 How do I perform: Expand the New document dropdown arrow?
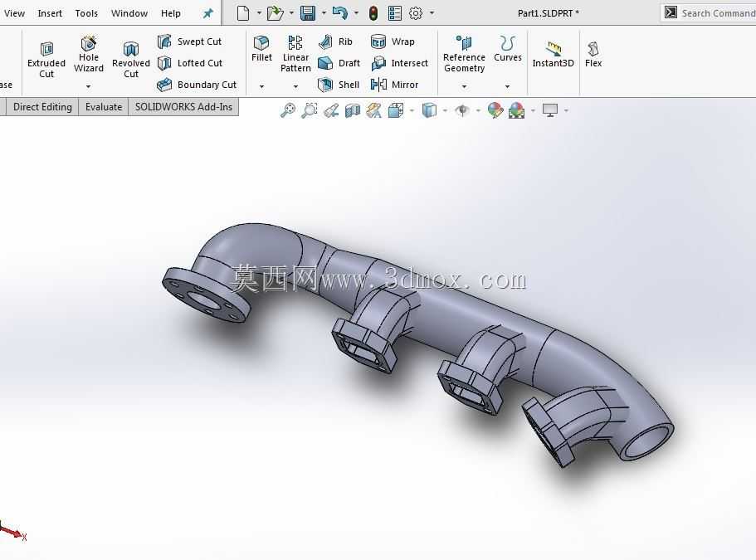tap(259, 13)
